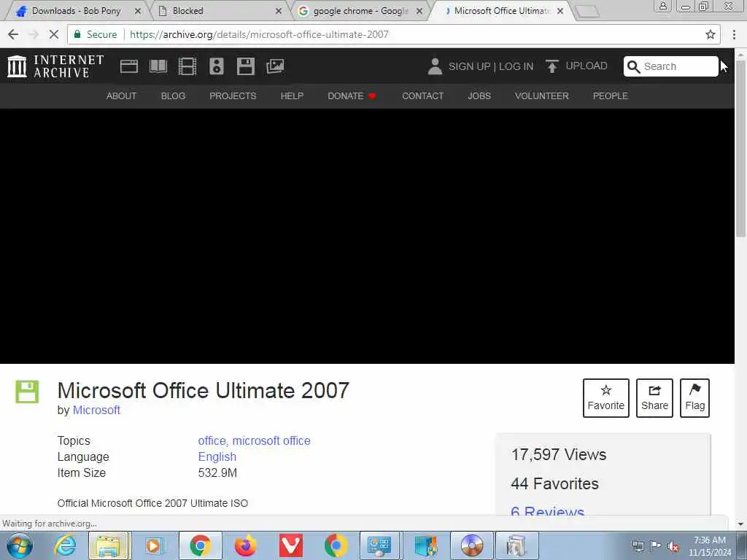Open Windows Explorer folder in the taskbar
This screenshot has width=747, height=560.
[x=109, y=545]
